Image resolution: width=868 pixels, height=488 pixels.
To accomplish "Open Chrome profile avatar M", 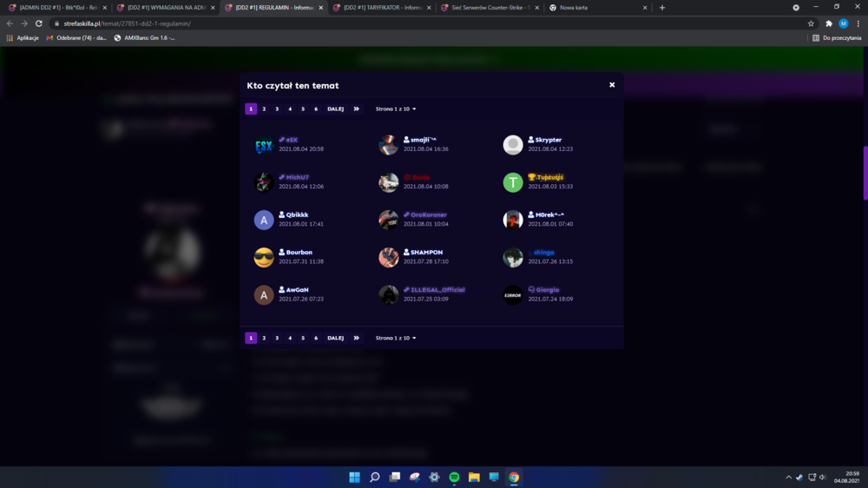I will click(843, 23).
